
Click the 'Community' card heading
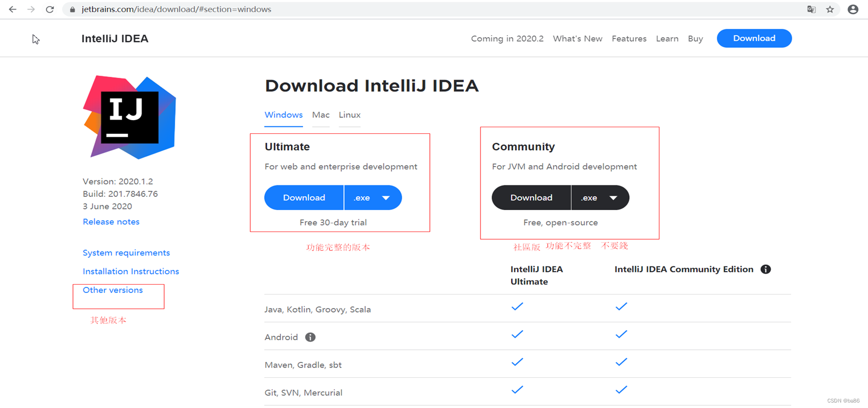pyautogui.click(x=523, y=147)
